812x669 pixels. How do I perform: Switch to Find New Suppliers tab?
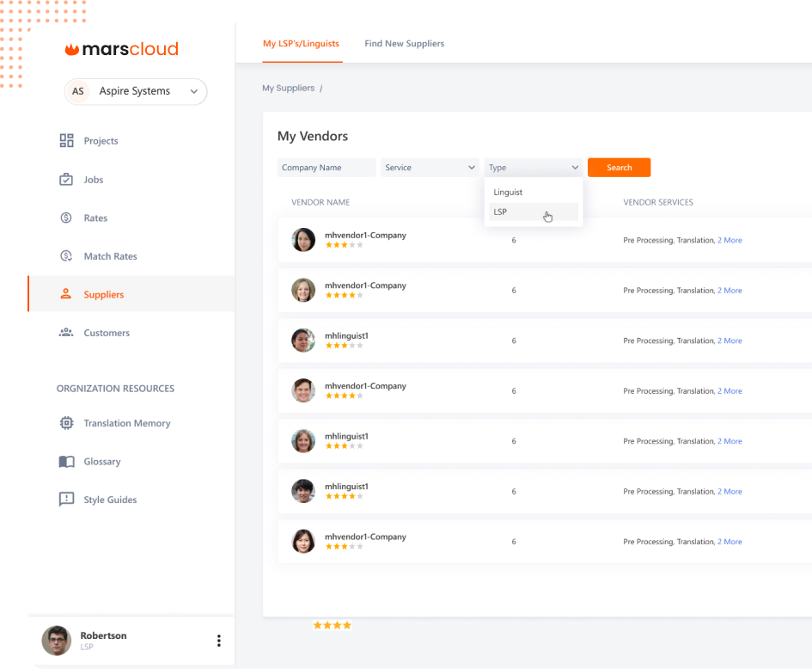pos(404,44)
